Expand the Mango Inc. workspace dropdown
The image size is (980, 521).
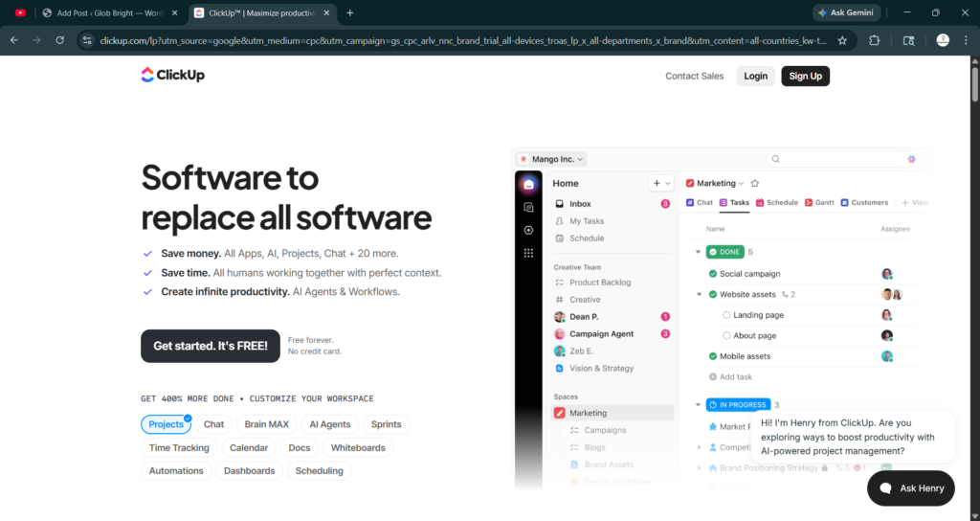(x=551, y=159)
